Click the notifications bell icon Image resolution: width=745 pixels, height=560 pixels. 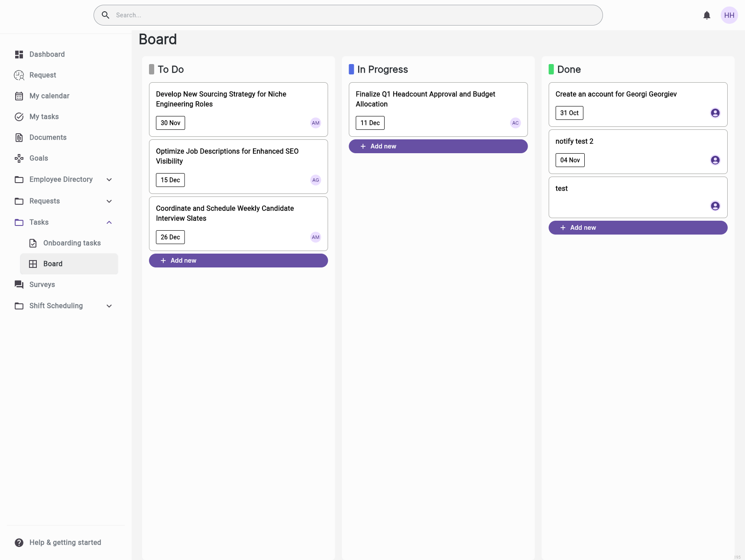pos(707,16)
